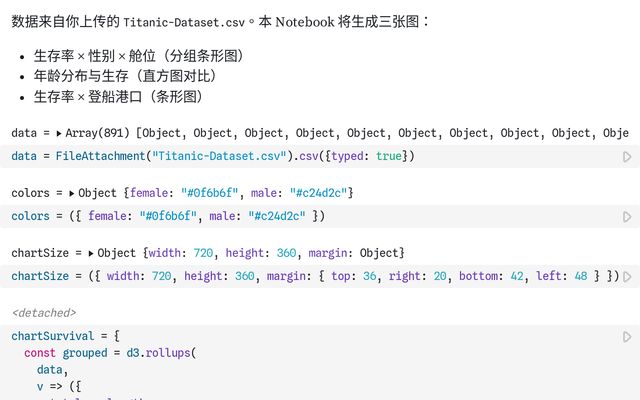This screenshot has width=640, height=400.
Task: Click the typed: true option in code
Action: pos(367,156)
